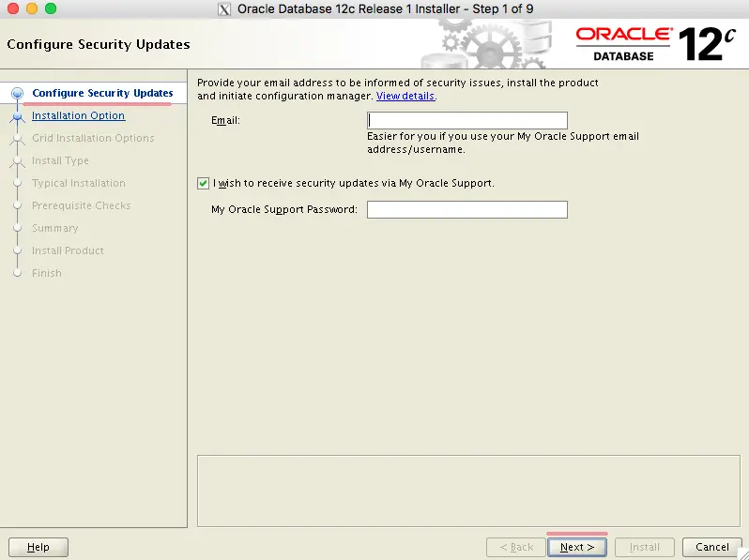The width and height of the screenshot is (749, 560).
Task: Click the 'My Oracle Support Password:' label
Action: [284, 209]
